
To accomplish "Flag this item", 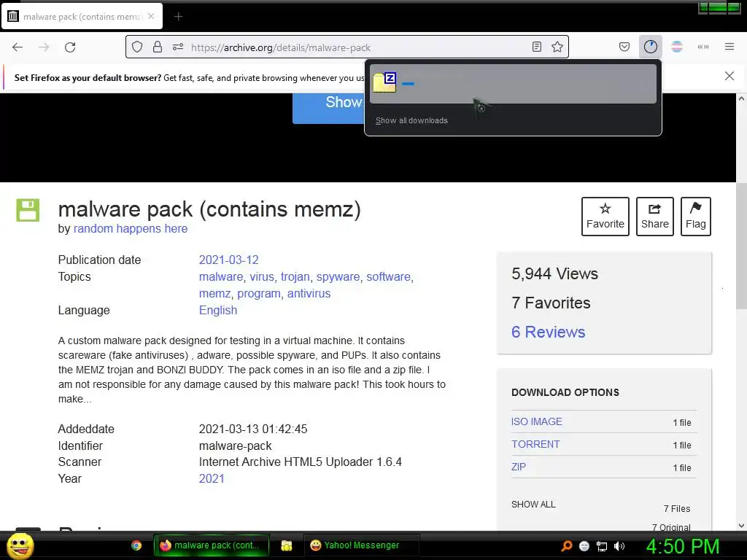I will [x=695, y=217].
